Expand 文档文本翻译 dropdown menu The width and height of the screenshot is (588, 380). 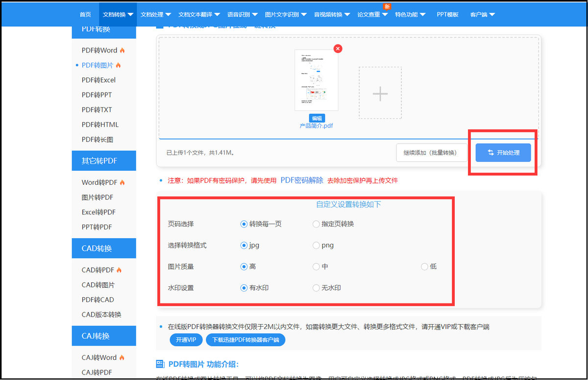tap(199, 15)
